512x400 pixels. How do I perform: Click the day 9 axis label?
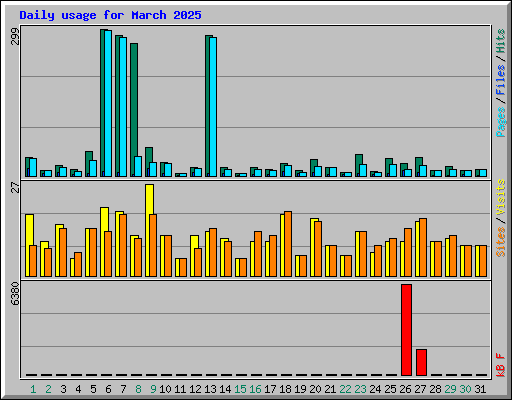coord(153,389)
